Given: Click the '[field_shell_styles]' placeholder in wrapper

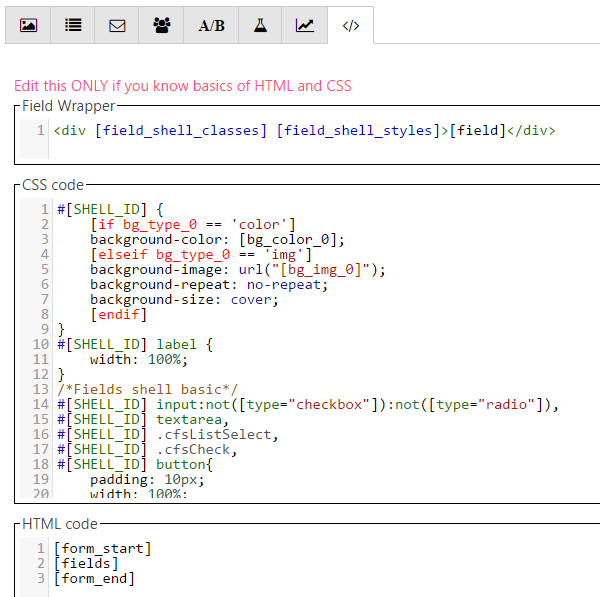Looking at the screenshot, I should (358, 130).
